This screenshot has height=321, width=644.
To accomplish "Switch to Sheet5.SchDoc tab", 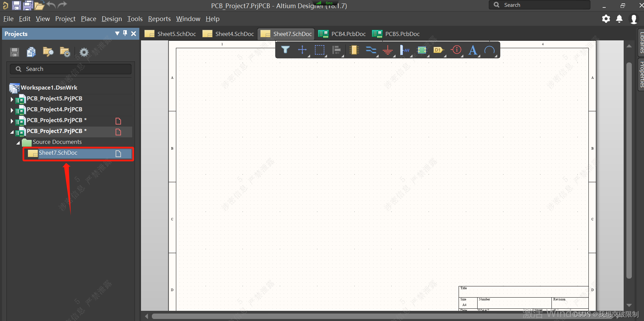I will pos(170,34).
